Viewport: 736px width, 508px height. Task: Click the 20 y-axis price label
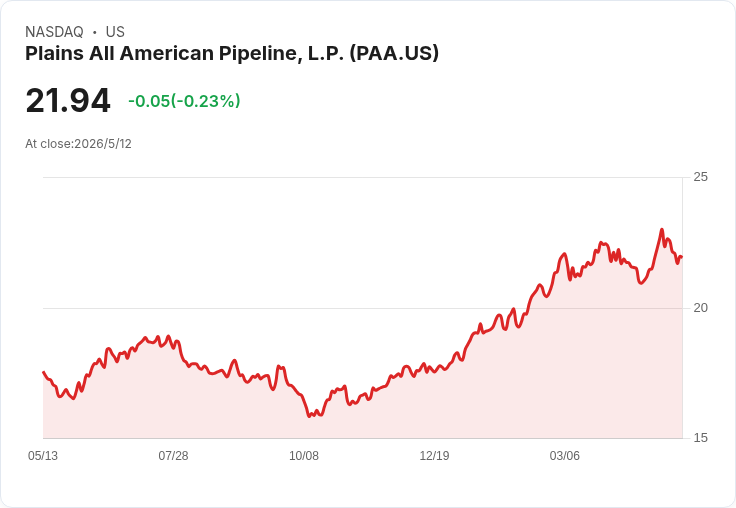[700, 308]
